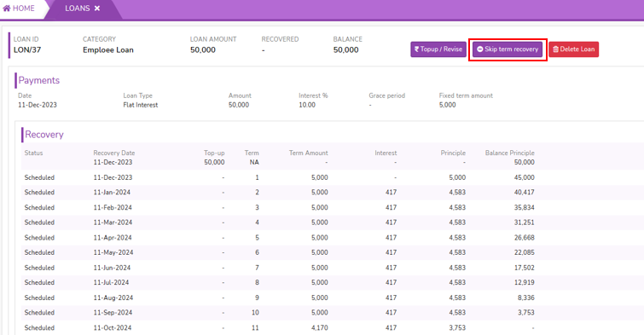Select the recovery row dated 11-Jan-2024
Viewport: 644px width, 335px height.
tap(279, 192)
